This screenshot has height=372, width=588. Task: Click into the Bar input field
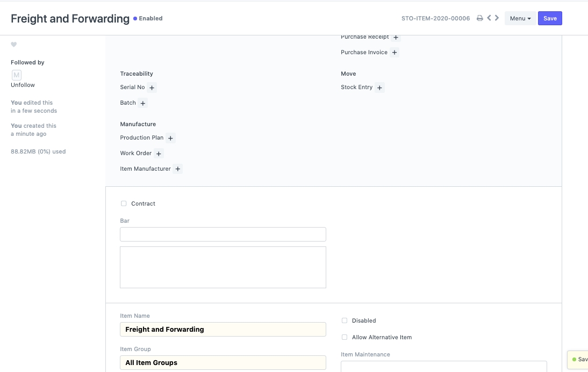[223, 235]
